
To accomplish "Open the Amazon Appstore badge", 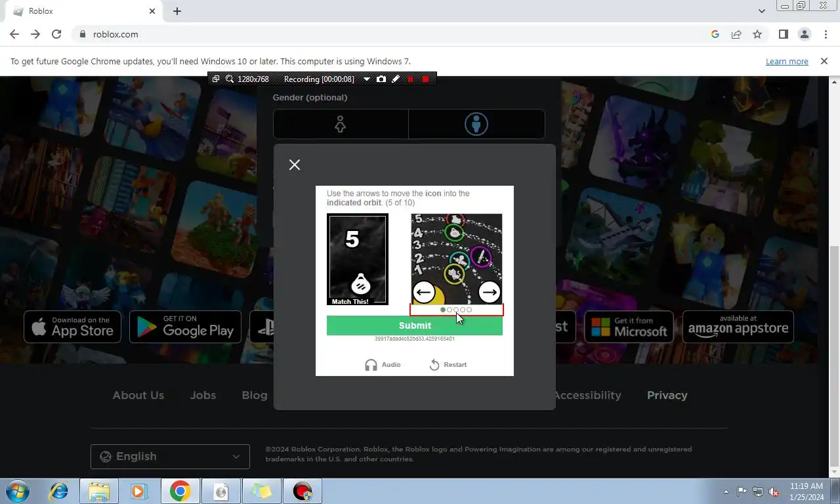I will pyautogui.click(x=738, y=327).
